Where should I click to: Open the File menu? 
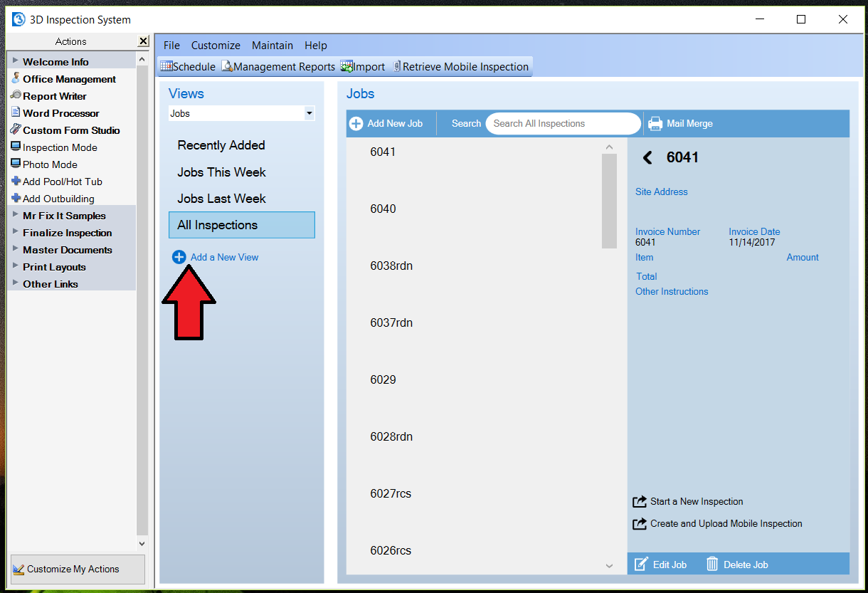pyautogui.click(x=171, y=45)
